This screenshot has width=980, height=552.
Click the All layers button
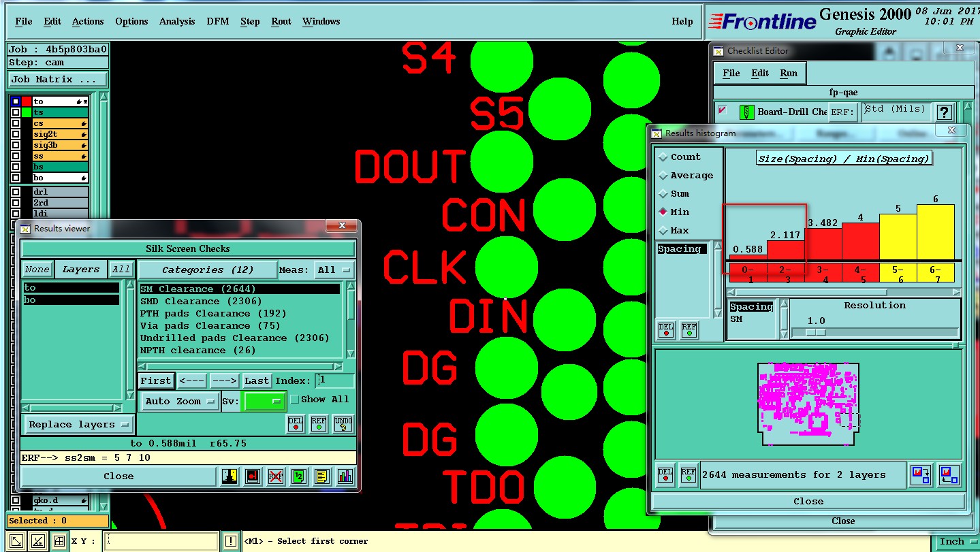point(121,270)
